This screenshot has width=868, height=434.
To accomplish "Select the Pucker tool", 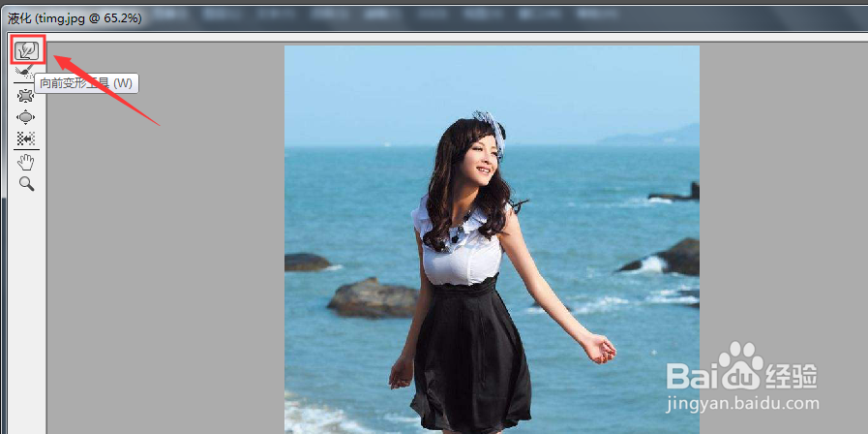I will [x=25, y=96].
